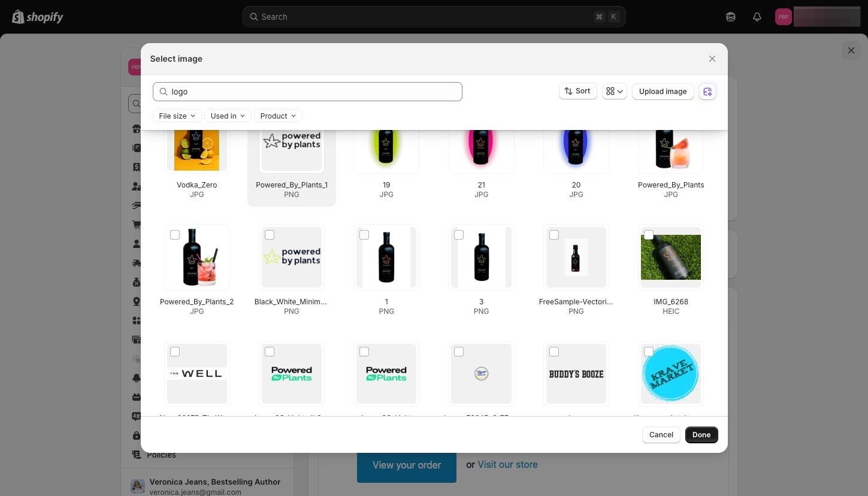
Task: Close the Select image dialog with the X
Action: click(x=712, y=59)
